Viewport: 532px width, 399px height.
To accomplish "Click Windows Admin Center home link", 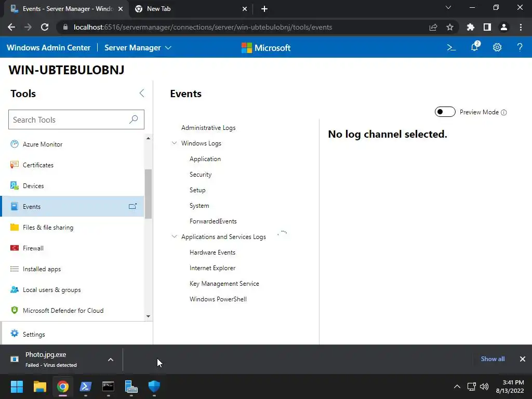I will click(48, 48).
